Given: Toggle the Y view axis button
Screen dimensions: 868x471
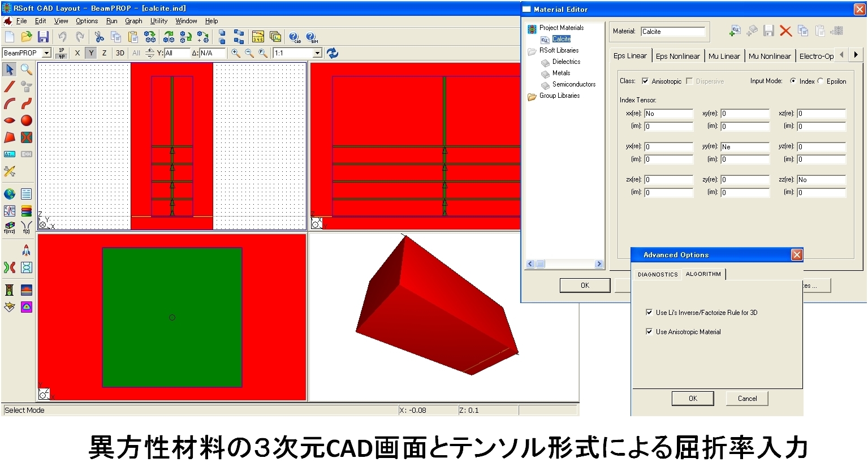Looking at the screenshot, I should pyautogui.click(x=91, y=53).
